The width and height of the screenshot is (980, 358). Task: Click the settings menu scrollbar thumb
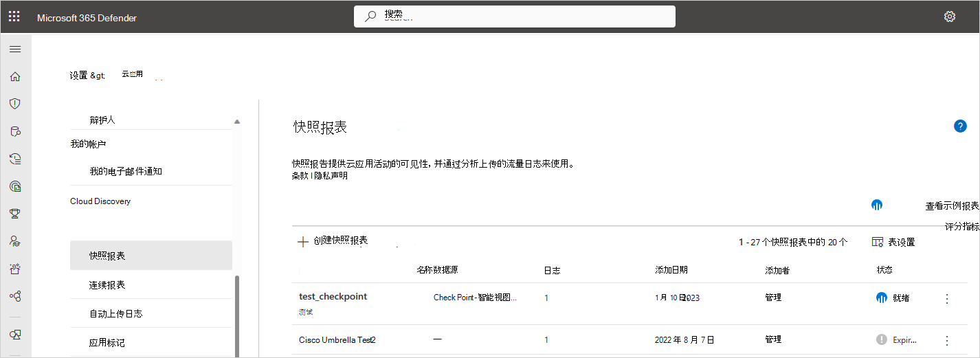[237, 316]
